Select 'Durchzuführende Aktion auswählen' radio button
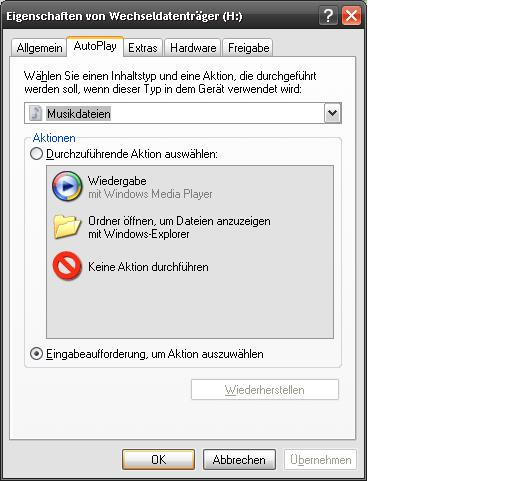 (36, 154)
